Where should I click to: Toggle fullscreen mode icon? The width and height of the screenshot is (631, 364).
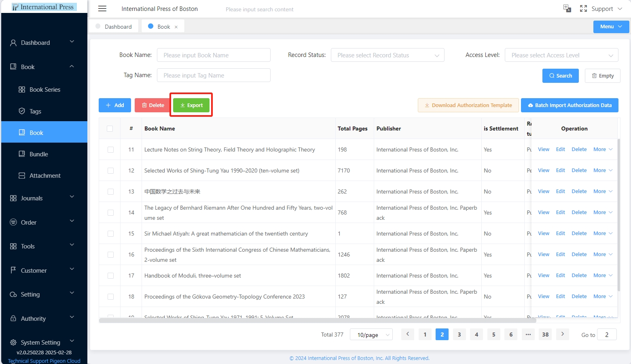[x=583, y=8]
